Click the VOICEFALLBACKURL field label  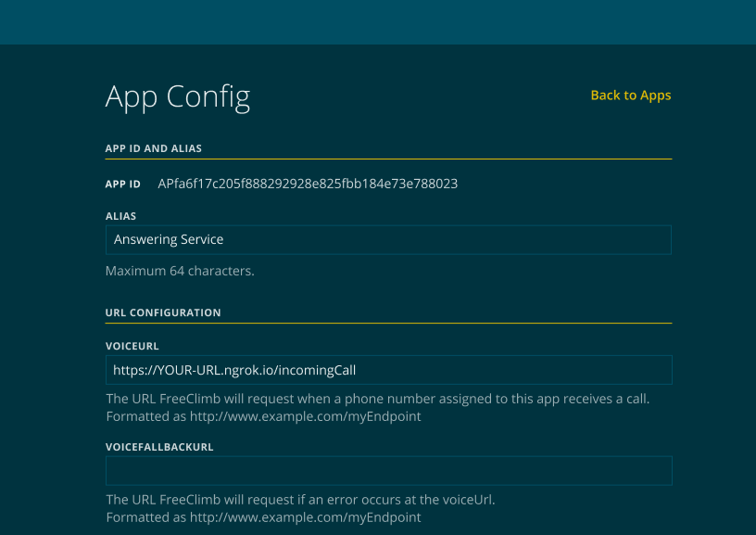tap(159, 447)
